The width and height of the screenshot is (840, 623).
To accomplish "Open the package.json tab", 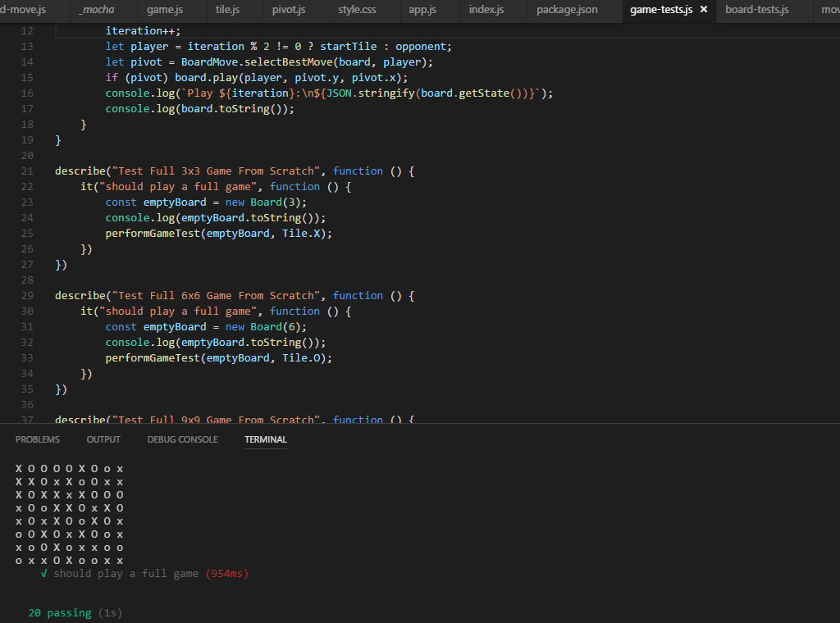I will 567,10.
